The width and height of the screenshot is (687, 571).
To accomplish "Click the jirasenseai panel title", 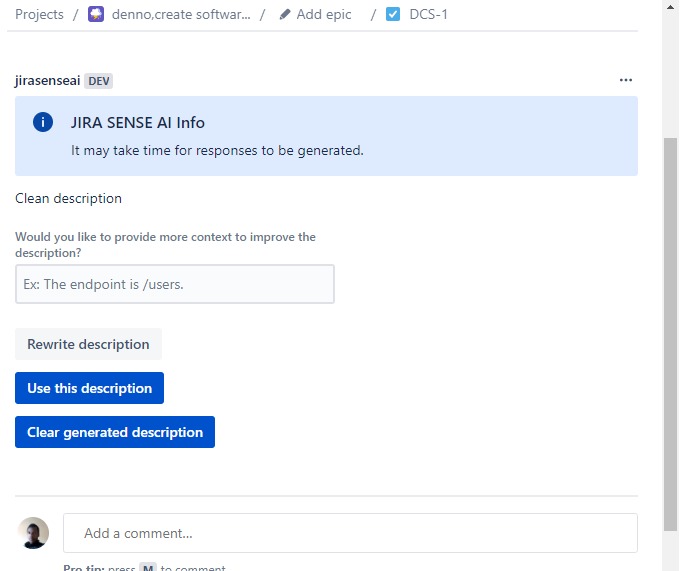I will (x=47, y=81).
